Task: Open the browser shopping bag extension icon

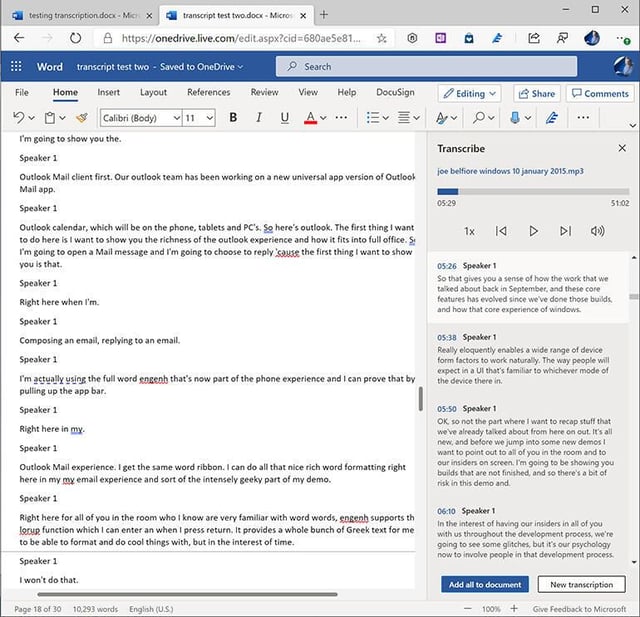Action: tap(469, 38)
